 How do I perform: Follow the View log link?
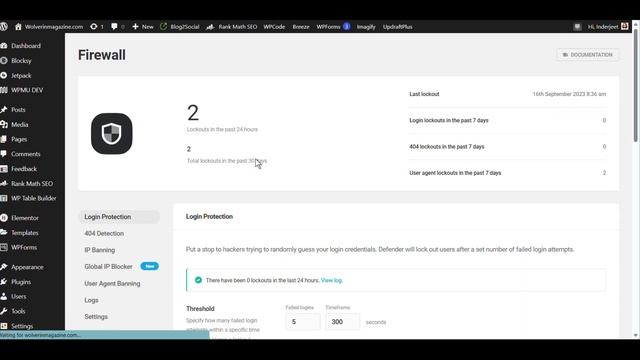click(331, 280)
